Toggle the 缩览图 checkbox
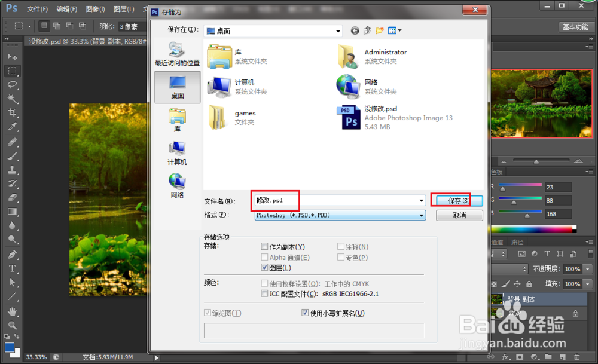598x364 pixels. (x=208, y=313)
